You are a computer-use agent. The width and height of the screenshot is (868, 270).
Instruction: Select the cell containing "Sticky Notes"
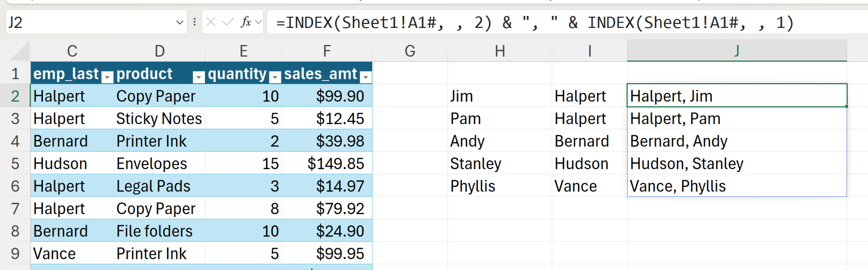click(159, 119)
